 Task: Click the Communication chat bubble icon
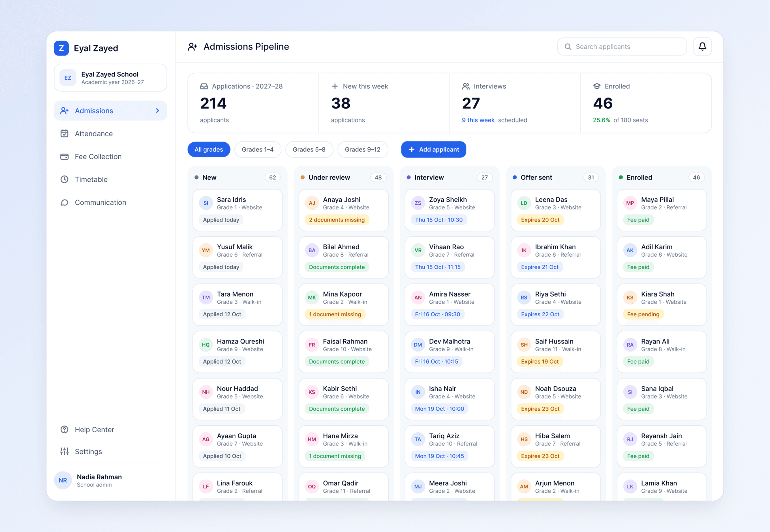click(64, 203)
